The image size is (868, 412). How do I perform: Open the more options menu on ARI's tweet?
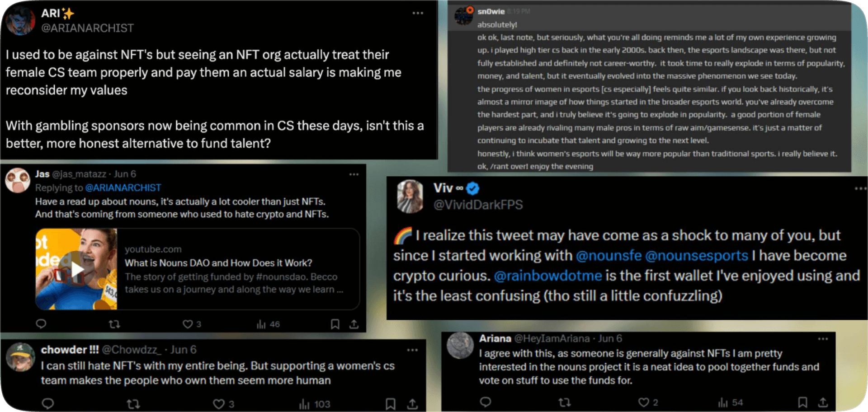(x=418, y=13)
